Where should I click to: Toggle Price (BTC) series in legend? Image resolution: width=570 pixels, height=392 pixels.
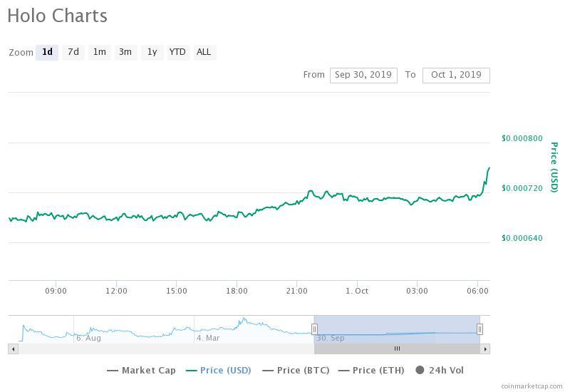point(296,370)
